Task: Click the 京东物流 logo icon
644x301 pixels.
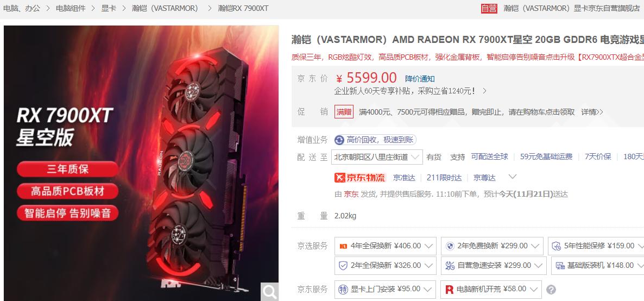Action: (360, 178)
